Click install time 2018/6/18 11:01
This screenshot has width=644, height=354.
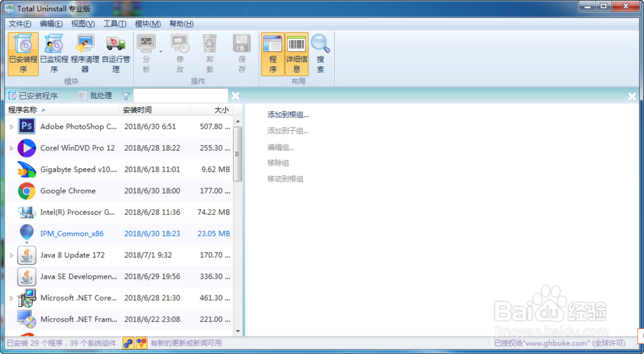[x=152, y=170]
